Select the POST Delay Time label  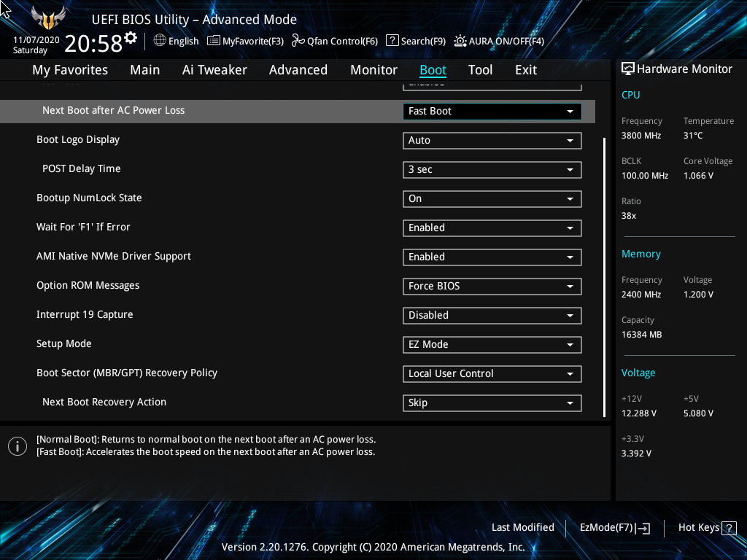tap(82, 169)
